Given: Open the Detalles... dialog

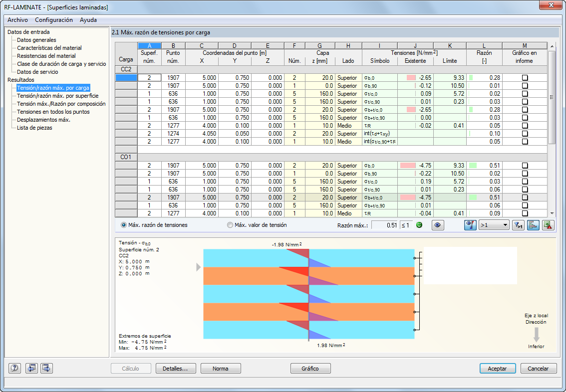Looking at the screenshot, I should click(176, 369).
